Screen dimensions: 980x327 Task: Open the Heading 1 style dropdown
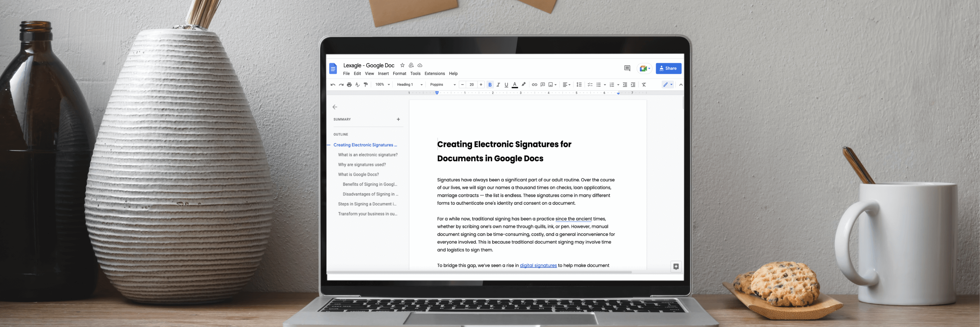pos(409,84)
